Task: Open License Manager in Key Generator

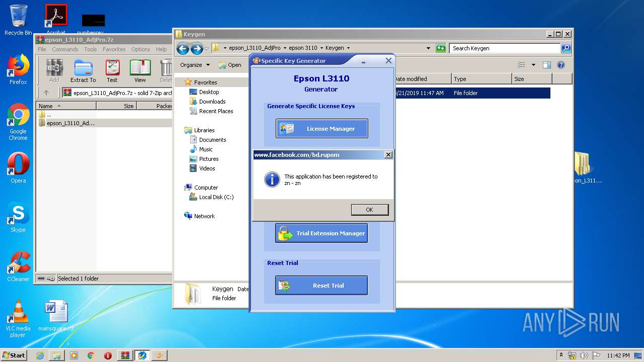Action: pos(322,128)
